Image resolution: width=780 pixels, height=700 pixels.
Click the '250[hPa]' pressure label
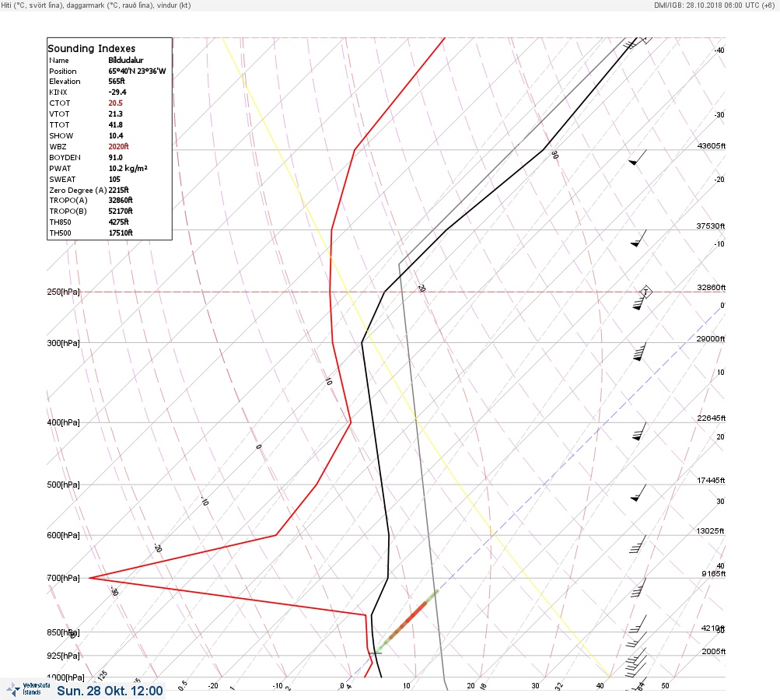[63, 292]
